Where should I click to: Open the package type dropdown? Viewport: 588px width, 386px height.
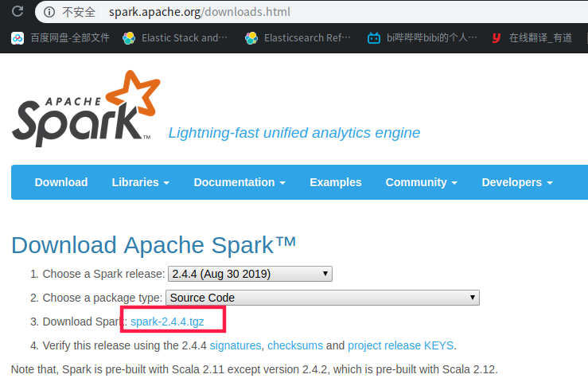click(x=322, y=298)
